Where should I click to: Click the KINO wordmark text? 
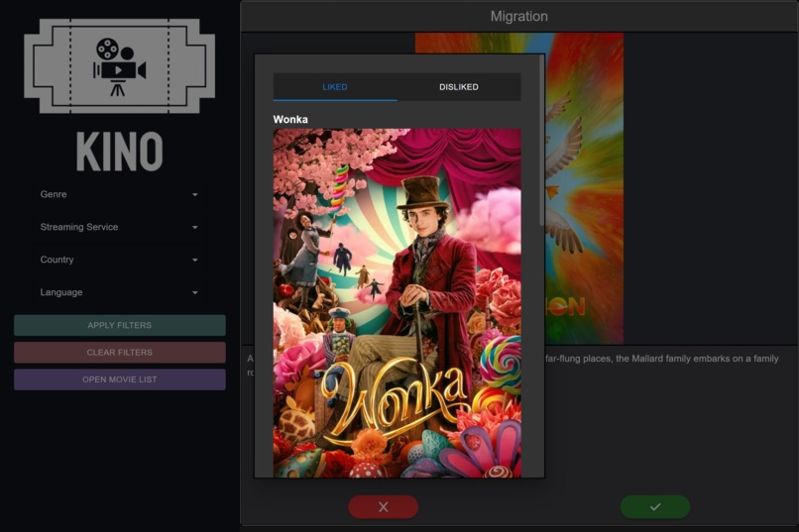point(120,152)
